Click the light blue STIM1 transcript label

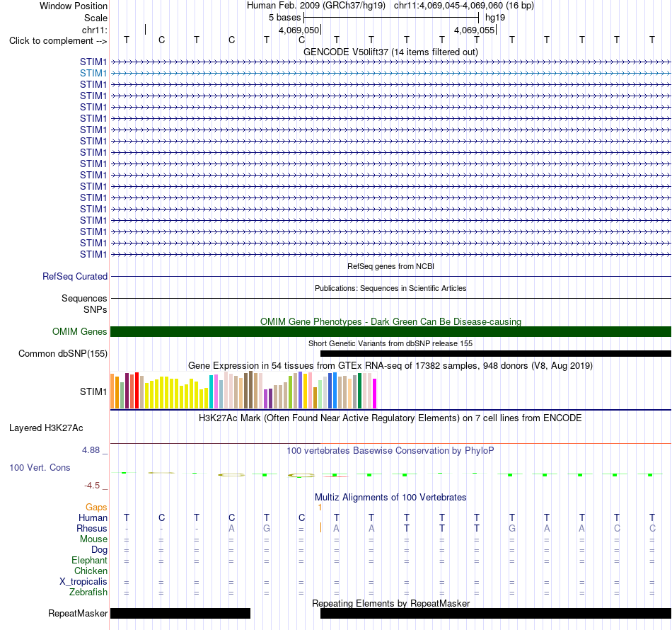click(93, 74)
